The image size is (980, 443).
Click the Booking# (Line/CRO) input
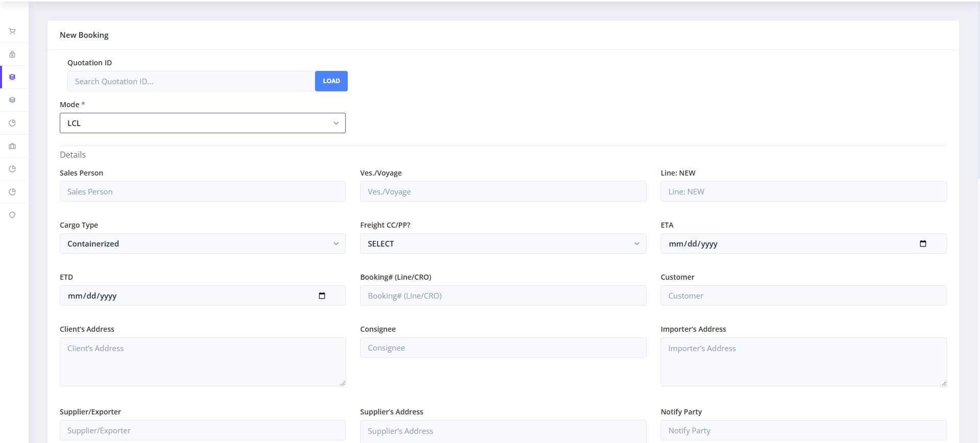point(503,296)
